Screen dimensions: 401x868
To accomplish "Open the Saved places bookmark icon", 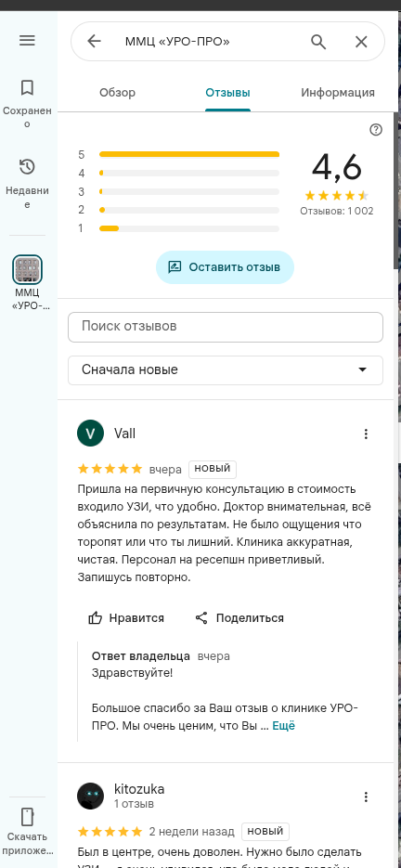I will coord(27,87).
